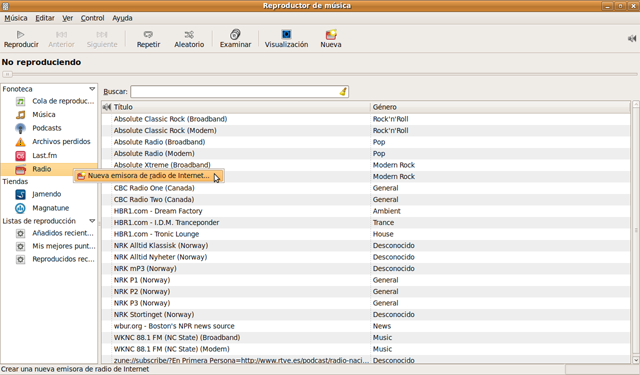Viewport: 640px width, 375px height.
Task: Click the Nueva radio station icon
Action: click(x=331, y=34)
